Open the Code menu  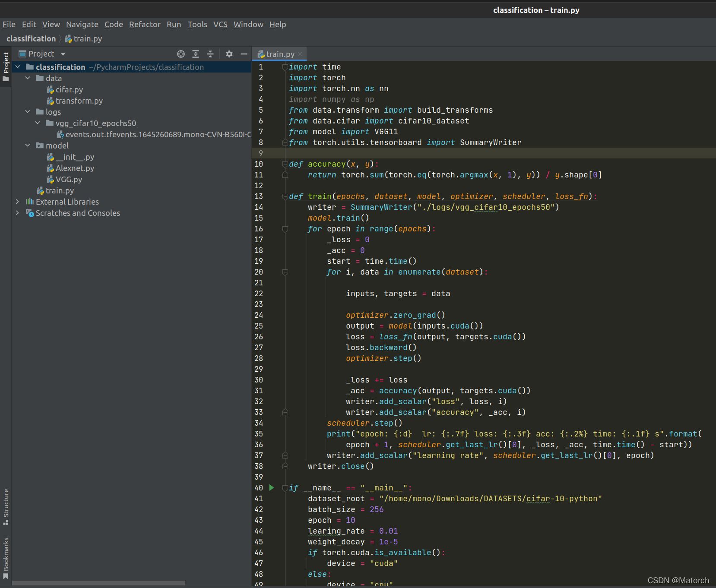pyautogui.click(x=114, y=25)
